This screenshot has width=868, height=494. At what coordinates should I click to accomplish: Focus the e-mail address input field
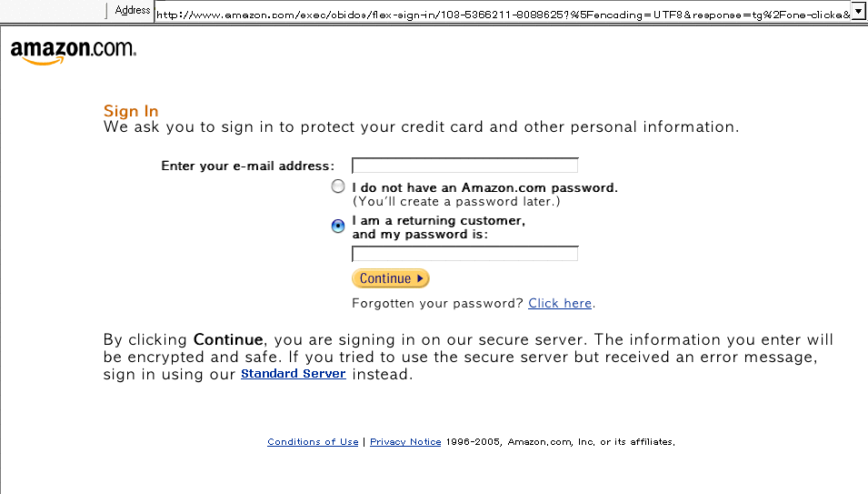pyautogui.click(x=464, y=166)
